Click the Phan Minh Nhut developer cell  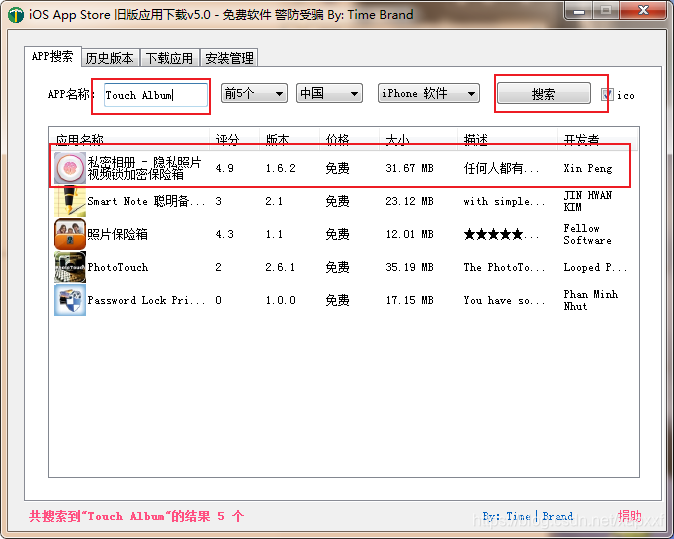coord(591,300)
